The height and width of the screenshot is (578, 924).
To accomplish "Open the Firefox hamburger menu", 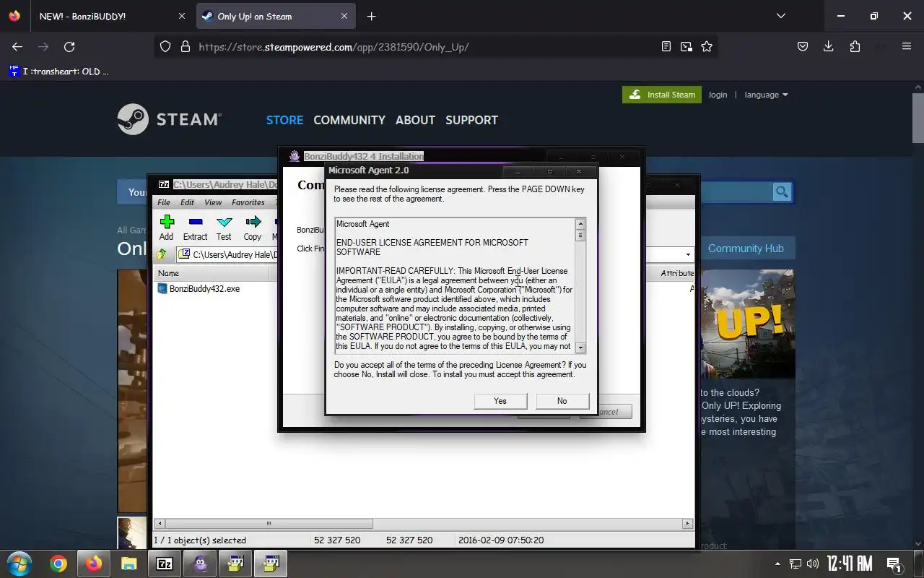I will coord(907,46).
